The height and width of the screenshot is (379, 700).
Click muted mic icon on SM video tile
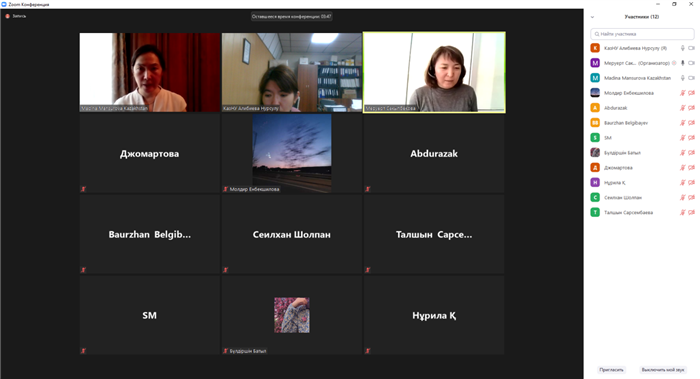[x=83, y=350]
